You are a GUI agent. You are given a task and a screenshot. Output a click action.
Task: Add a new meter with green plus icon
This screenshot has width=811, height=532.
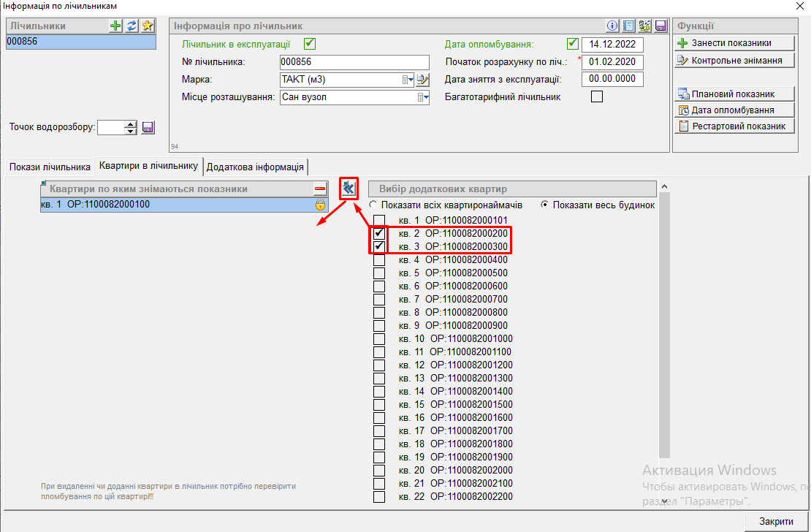(115, 26)
